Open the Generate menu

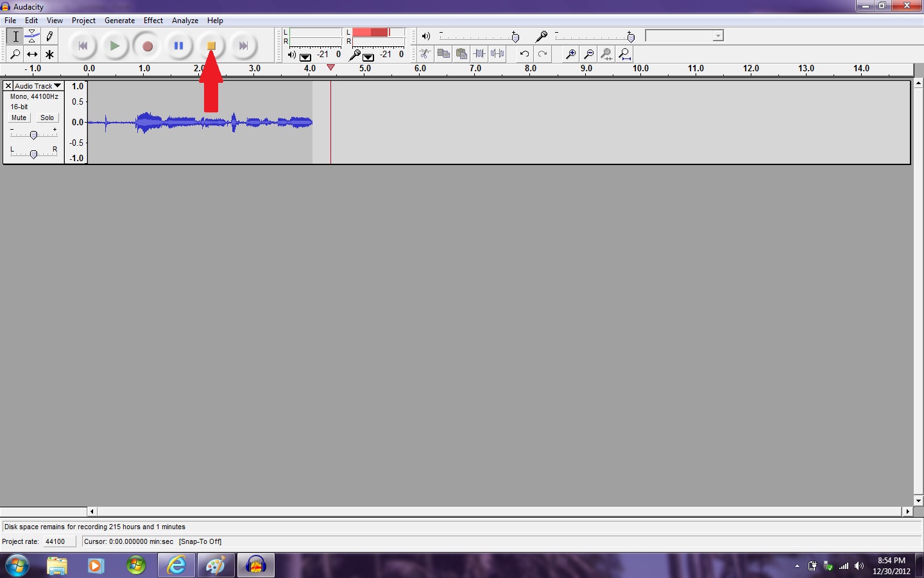click(119, 20)
